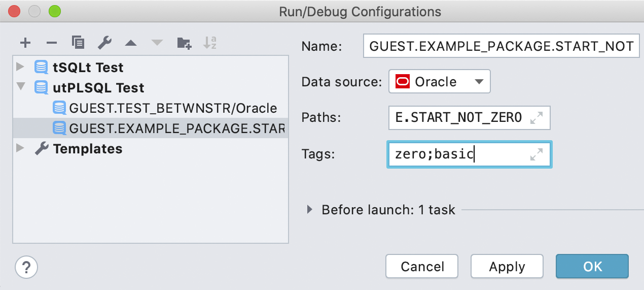Create a new folder with the folder-plus icon

184,43
